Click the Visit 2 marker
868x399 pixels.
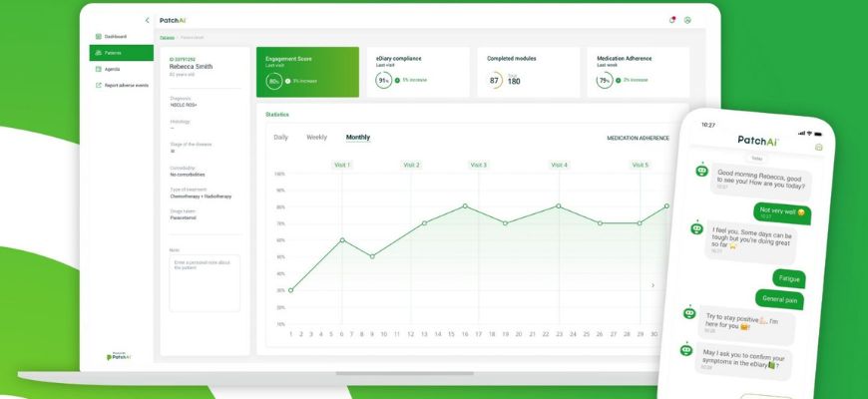pos(411,165)
